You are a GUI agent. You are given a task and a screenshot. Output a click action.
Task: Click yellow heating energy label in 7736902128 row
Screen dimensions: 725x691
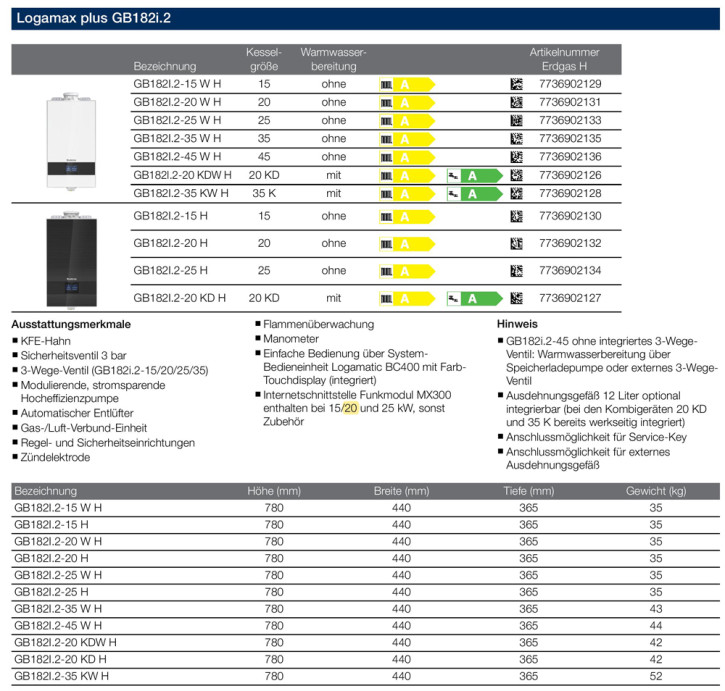point(407,194)
